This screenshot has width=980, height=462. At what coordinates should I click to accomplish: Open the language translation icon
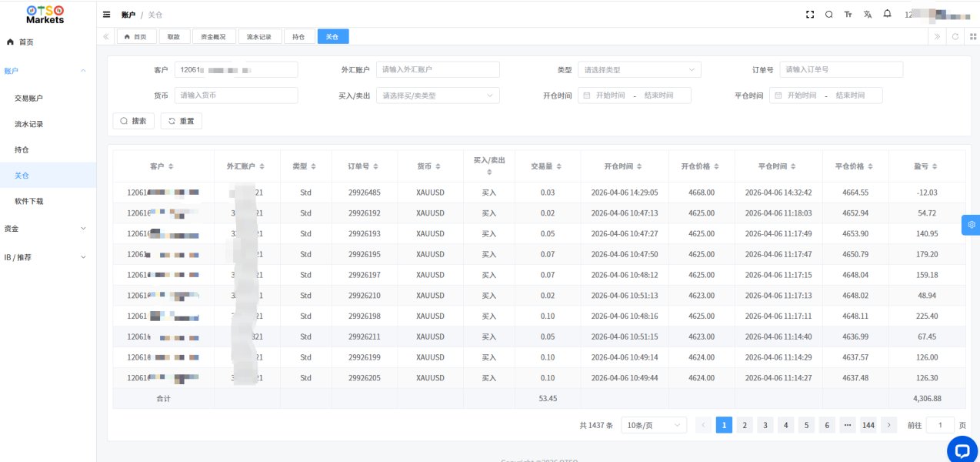[x=868, y=15]
